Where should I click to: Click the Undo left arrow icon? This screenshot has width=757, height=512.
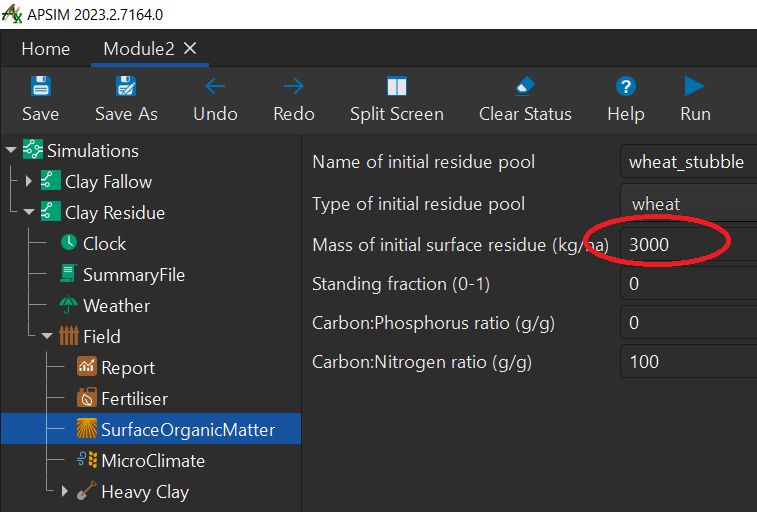tap(215, 86)
